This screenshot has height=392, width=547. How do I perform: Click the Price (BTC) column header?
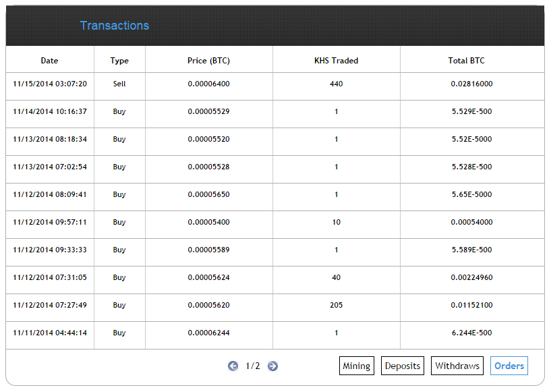click(208, 61)
